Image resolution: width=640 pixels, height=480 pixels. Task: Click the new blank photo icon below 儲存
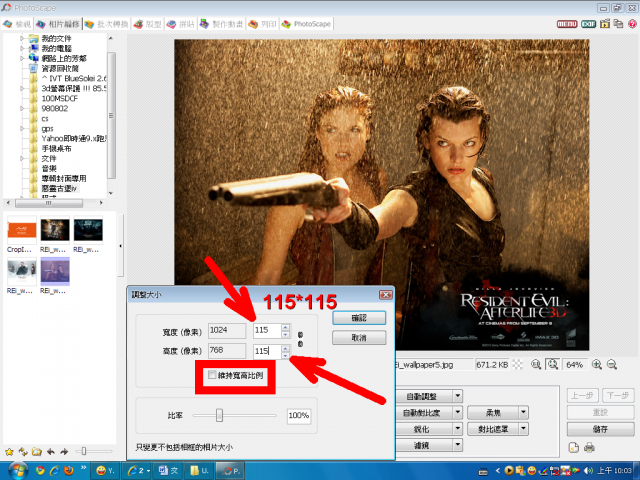[x=574, y=447]
